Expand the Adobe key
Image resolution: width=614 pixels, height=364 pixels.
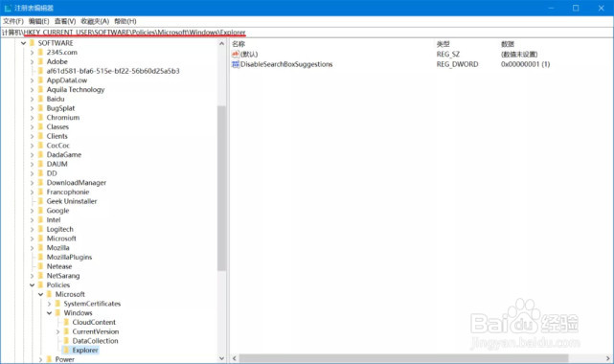tap(33, 62)
